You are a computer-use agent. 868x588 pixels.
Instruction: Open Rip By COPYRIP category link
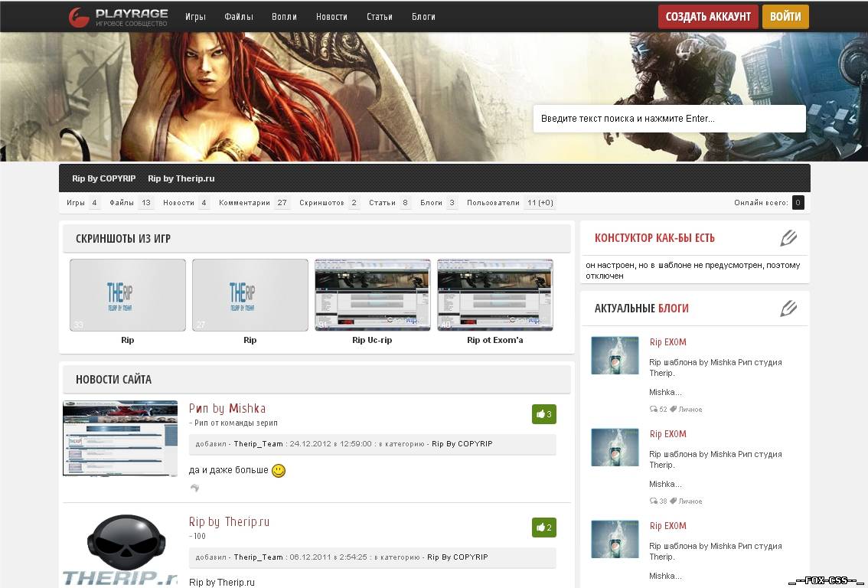point(103,178)
